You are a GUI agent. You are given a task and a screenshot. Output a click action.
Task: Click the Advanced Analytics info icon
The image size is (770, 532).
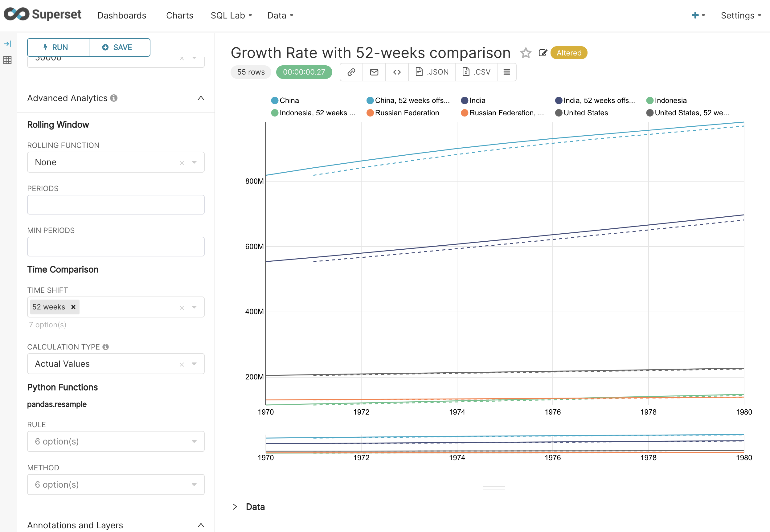(x=114, y=98)
